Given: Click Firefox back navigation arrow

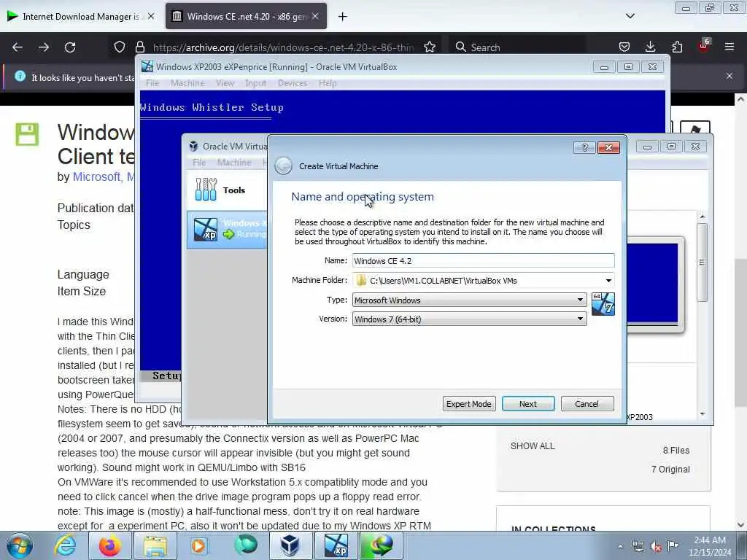Looking at the screenshot, I should [x=18, y=47].
